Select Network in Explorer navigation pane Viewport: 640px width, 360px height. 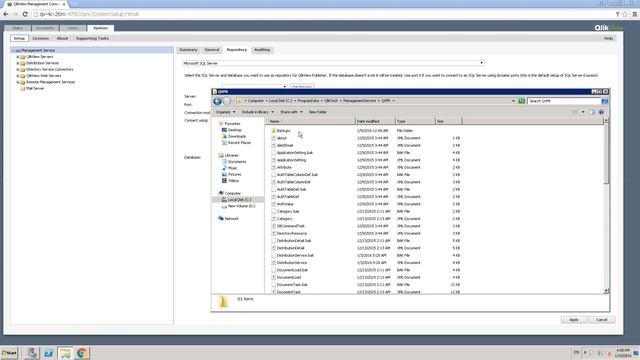(228, 219)
